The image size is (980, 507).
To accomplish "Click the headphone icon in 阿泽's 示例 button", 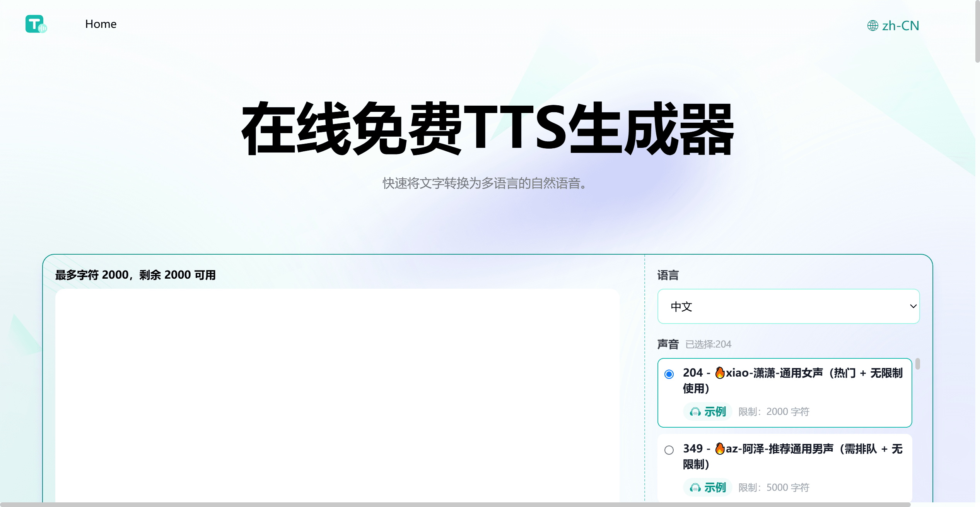I will (x=695, y=488).
